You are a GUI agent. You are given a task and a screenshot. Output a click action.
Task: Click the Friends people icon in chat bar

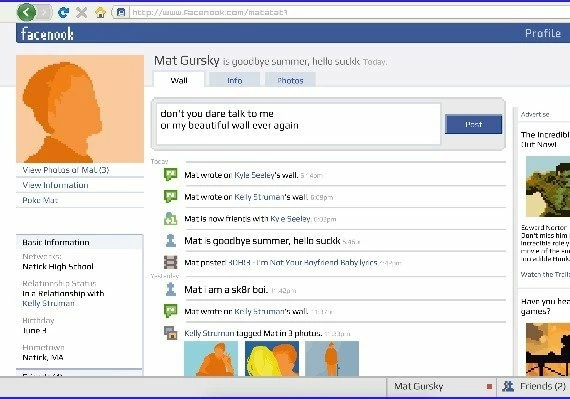pyautogui.click(x=508, y=386)
